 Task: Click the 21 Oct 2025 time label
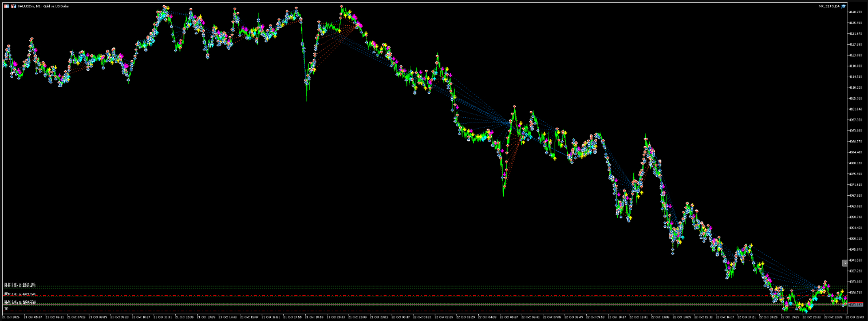[x=11, y=317]
